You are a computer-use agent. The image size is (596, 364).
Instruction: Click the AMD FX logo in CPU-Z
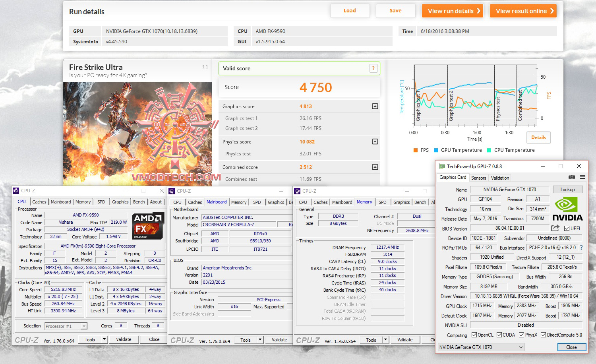pos(148,225)
